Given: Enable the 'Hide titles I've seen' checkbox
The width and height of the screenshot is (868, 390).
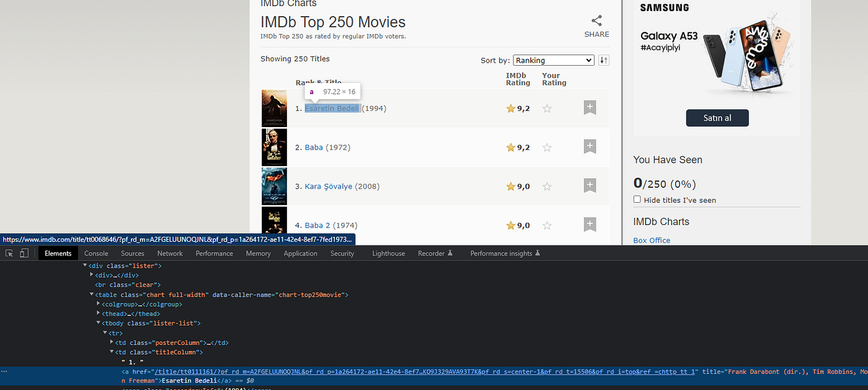Looking at the screenshot, I should 637,199.
